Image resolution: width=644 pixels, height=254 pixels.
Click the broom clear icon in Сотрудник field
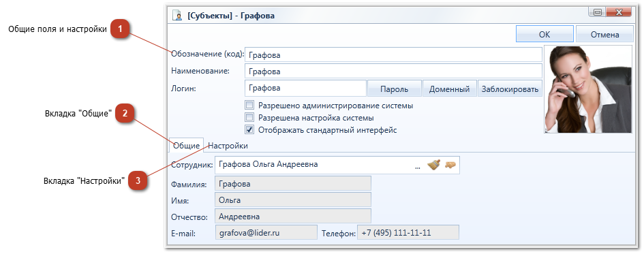click(x=433, y=165)
